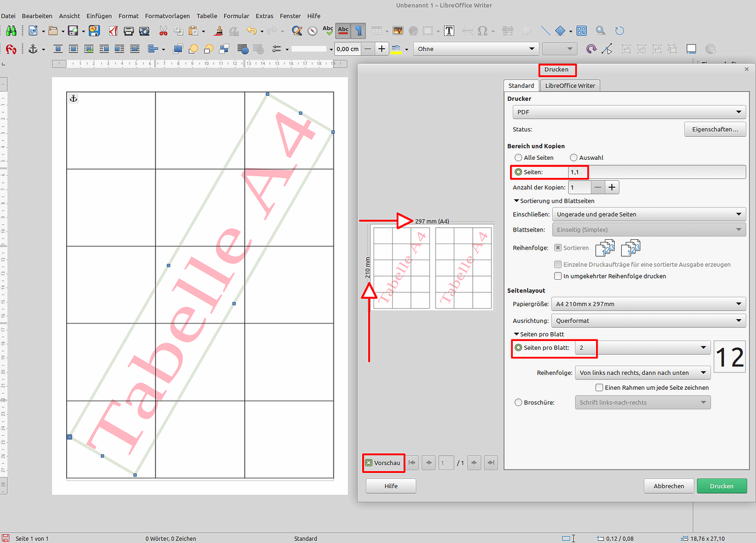Click Clone Formatting paintbrush icon
The image size is (756, 543).
(x=219, y=31)
